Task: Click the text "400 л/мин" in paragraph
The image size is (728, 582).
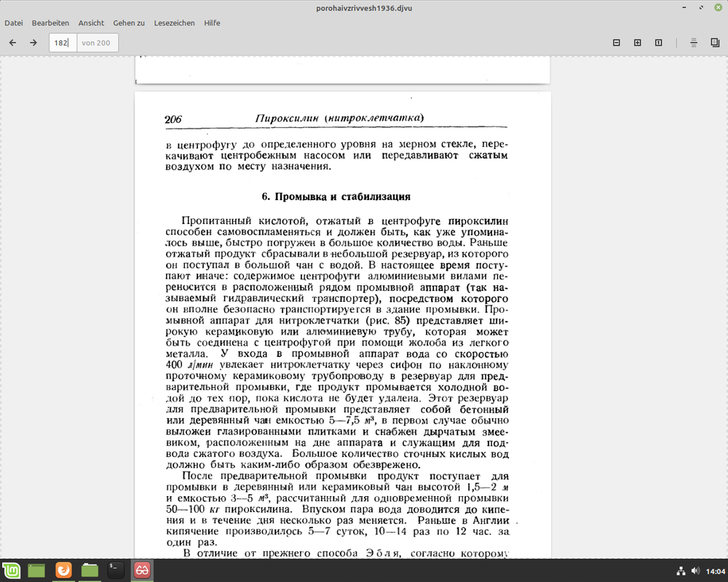Action: point(189,364)
